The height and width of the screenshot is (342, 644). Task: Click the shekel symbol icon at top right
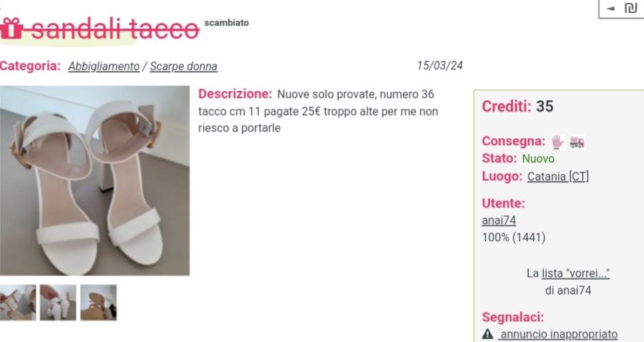coord(630,8)
